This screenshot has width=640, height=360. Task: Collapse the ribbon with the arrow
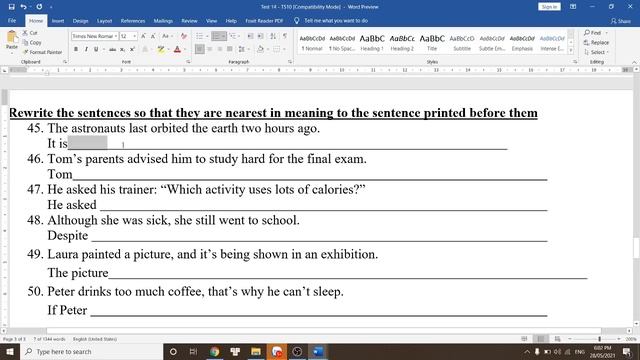click(634, 62)
